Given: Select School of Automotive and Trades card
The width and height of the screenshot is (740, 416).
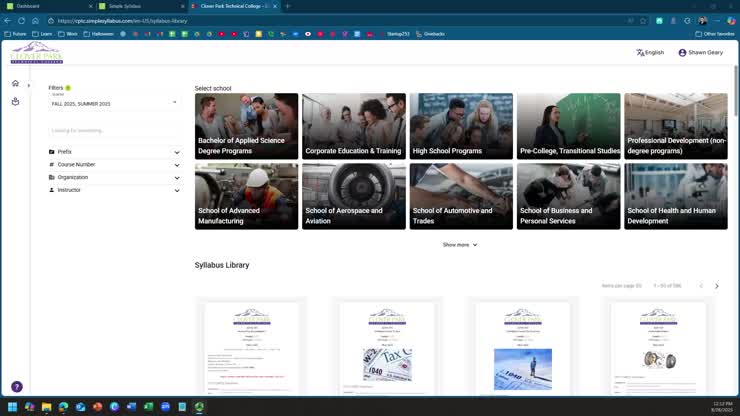Looking at the screenshot, I should click(461, 196).
